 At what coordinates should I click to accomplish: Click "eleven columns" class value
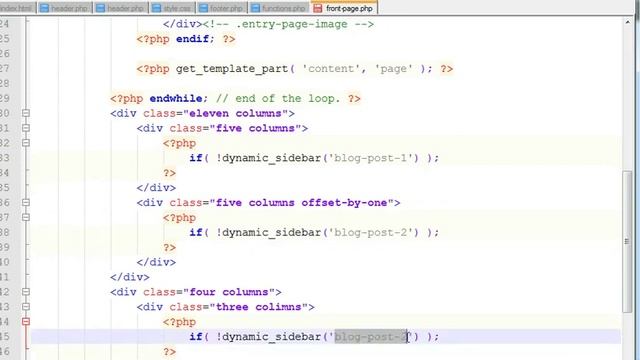pyautogui.click(x=236, y=113)
